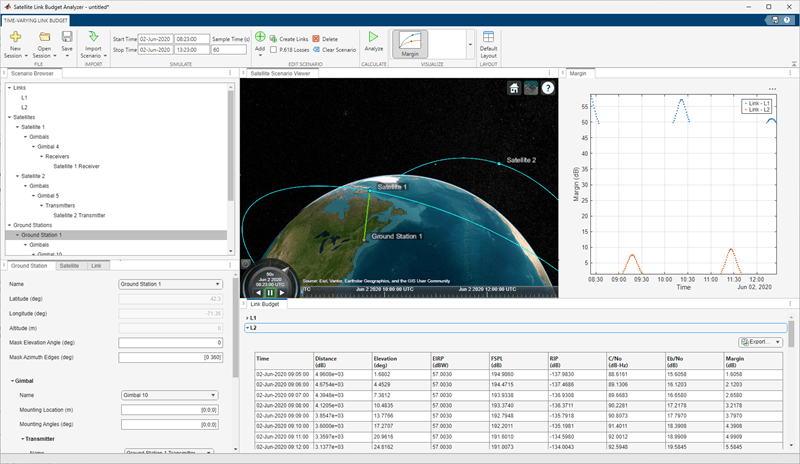Switch to the Link properties tab
The height and width of the screenshot is (464, 800).
pos(96,266)
